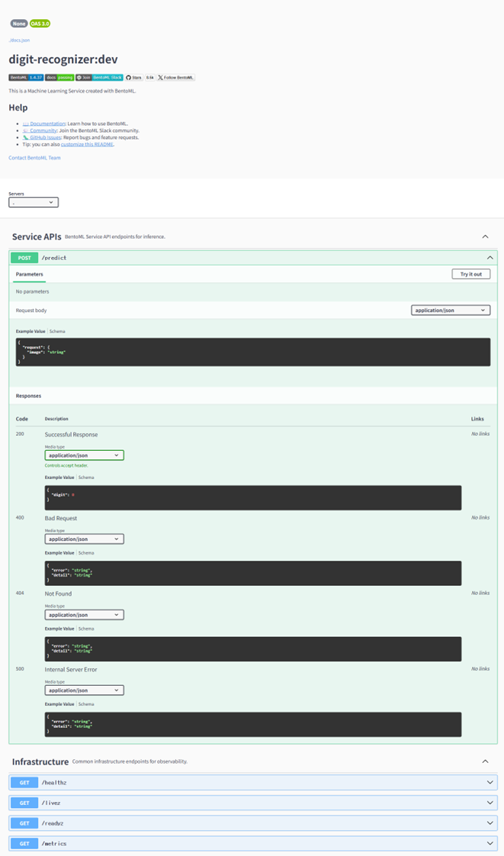This screenshot has height=856, width=504.
Task: Click the 500 error example code block
Action: click(252, 725)
